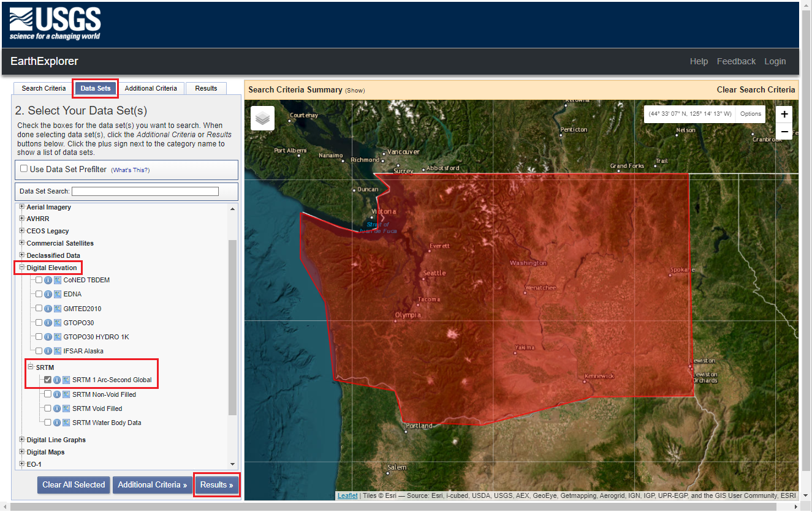Expand the Aerial Imagery category
The image size is (812, 512).
[22, 206]
